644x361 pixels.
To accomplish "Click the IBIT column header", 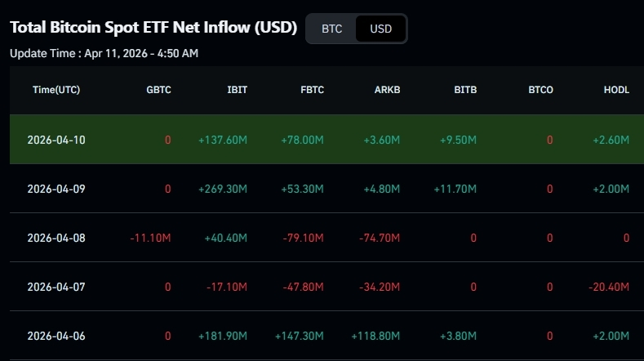I will (x=237, y=90).
